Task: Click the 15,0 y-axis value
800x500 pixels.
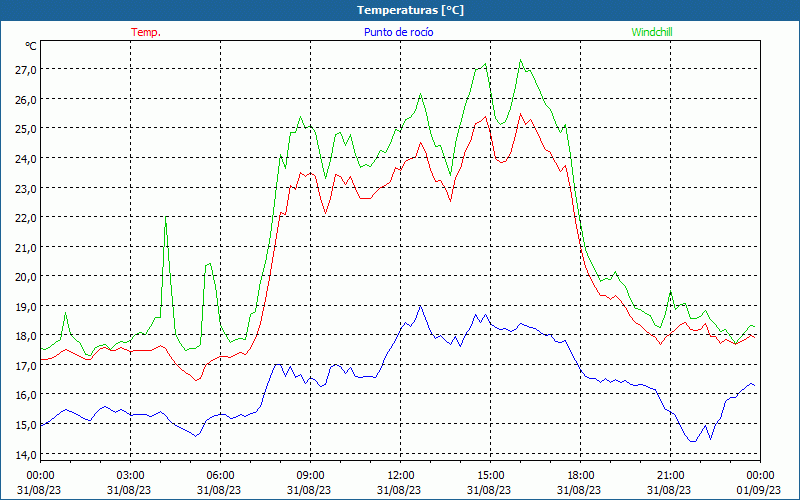Action: click(26, 425)
